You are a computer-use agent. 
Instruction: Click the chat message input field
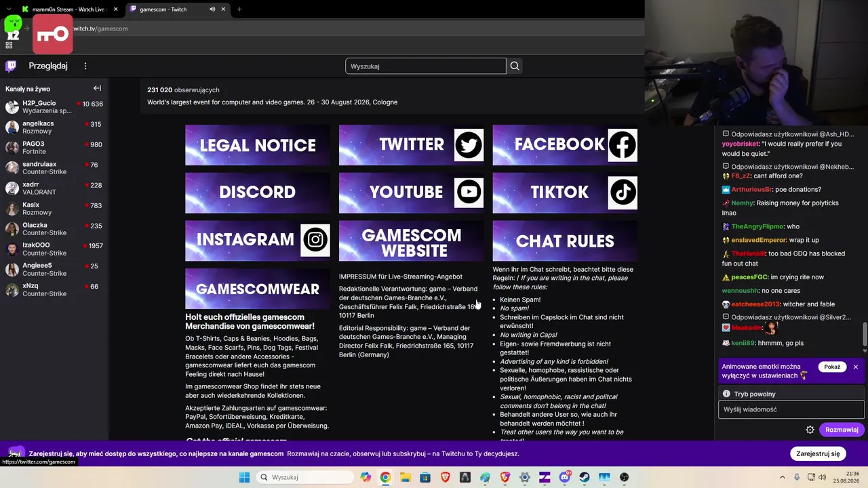791,409
